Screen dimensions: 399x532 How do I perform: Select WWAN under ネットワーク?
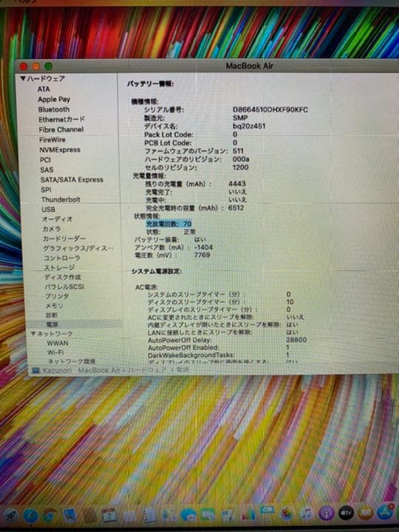coord(58,343)
